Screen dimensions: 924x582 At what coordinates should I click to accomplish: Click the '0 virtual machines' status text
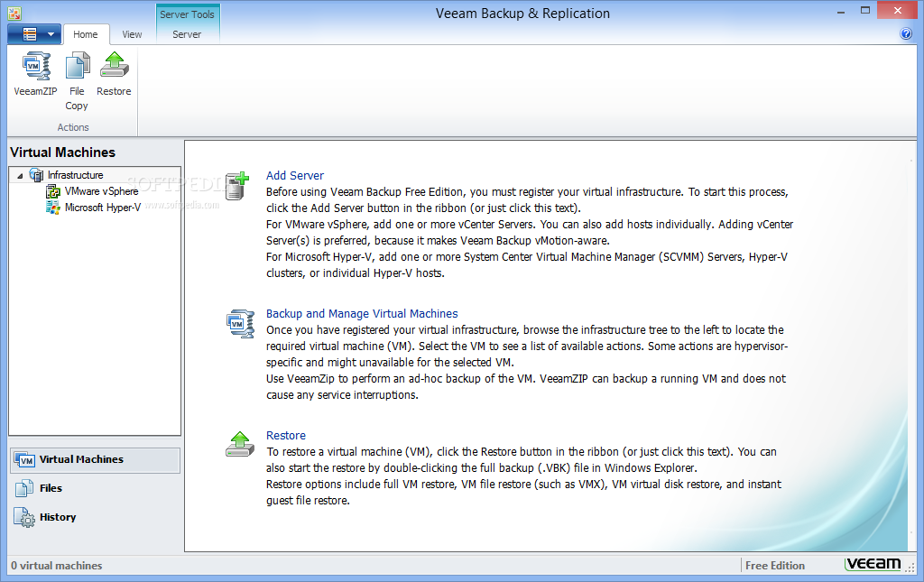(57, 566)
